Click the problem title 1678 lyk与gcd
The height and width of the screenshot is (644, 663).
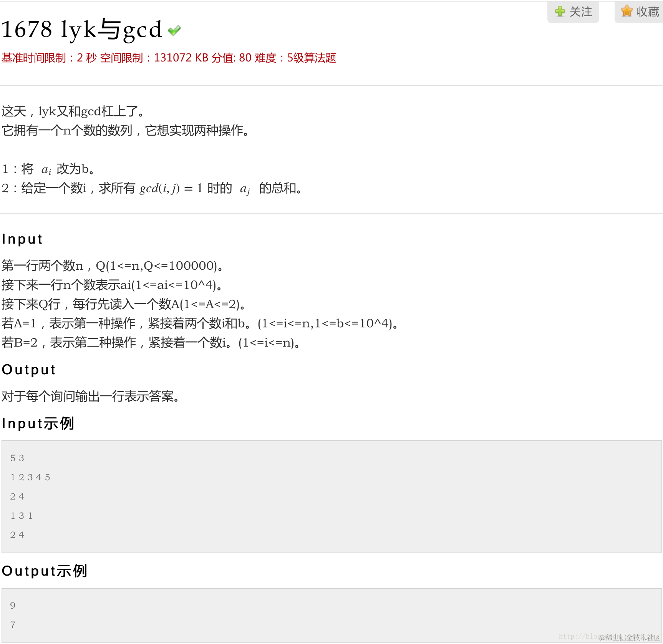point(82,30)
